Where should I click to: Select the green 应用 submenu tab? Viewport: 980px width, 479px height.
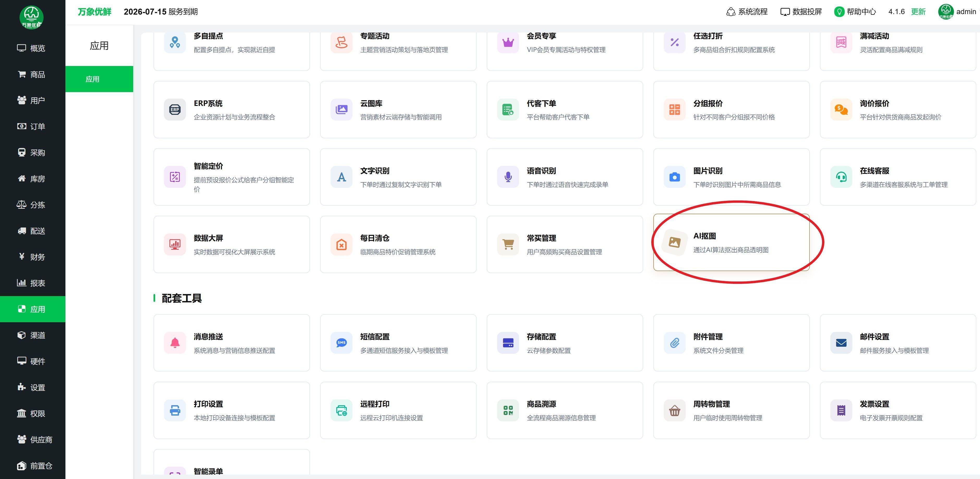tap(99, 79)
